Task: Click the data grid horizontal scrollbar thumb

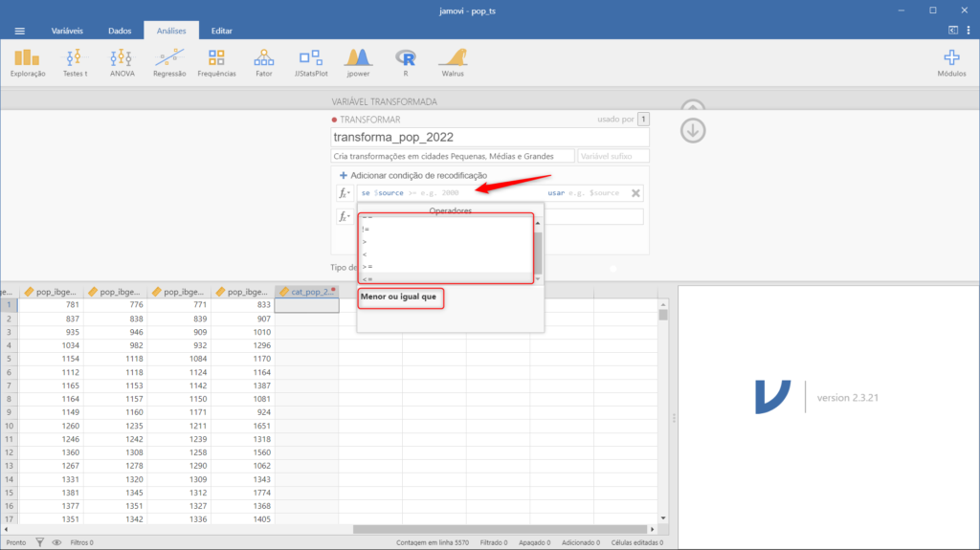Action: tap(500, 529)
